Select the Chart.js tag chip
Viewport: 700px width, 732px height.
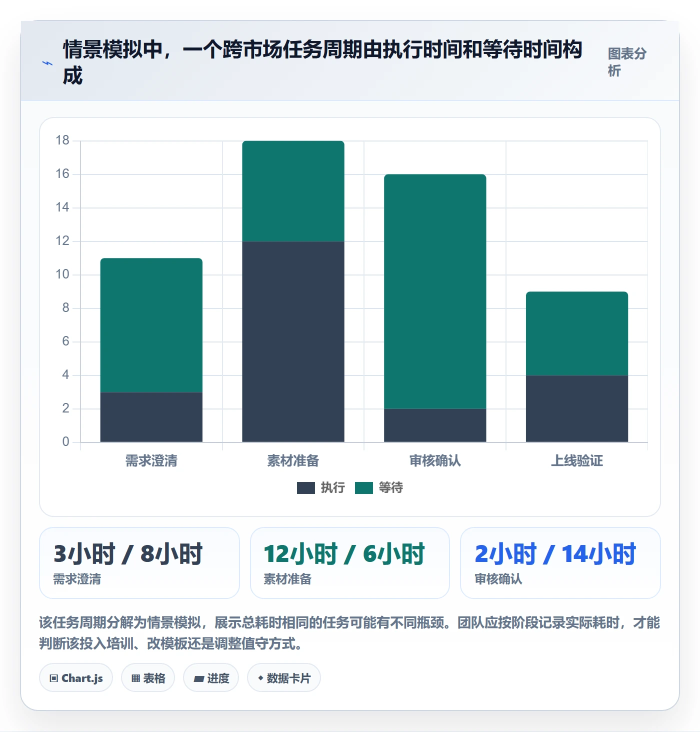(76, 677)
